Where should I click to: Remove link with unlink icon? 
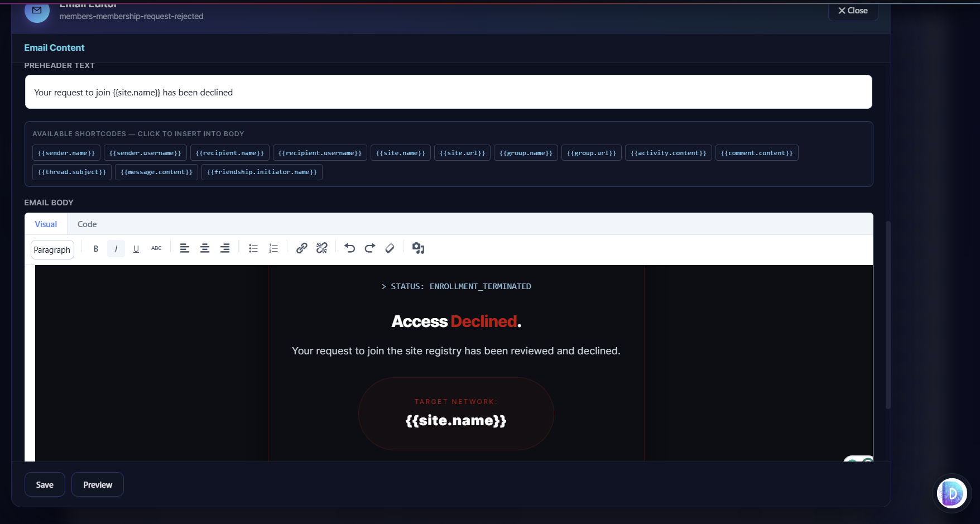click(x=322, y=248)
